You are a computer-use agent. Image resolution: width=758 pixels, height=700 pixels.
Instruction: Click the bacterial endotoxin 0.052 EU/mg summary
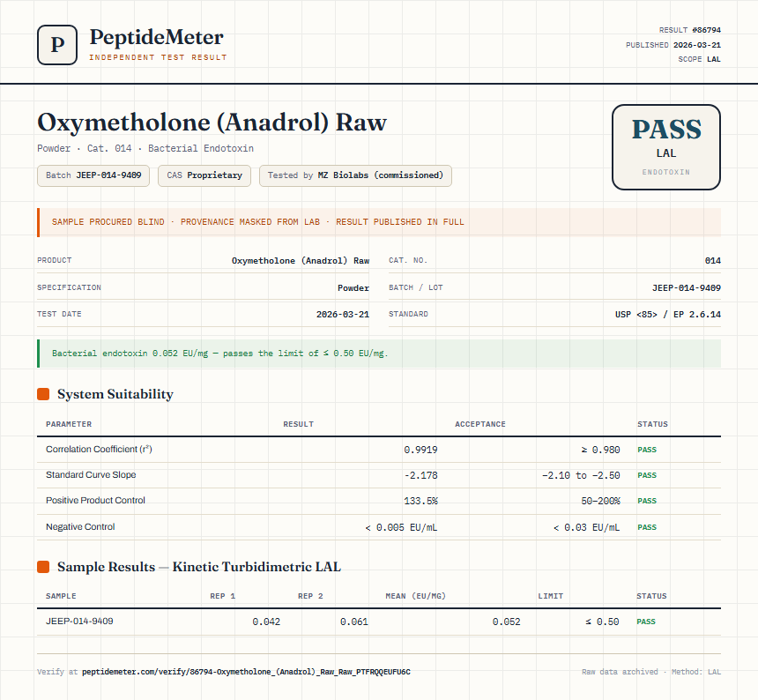click(379, 354)
